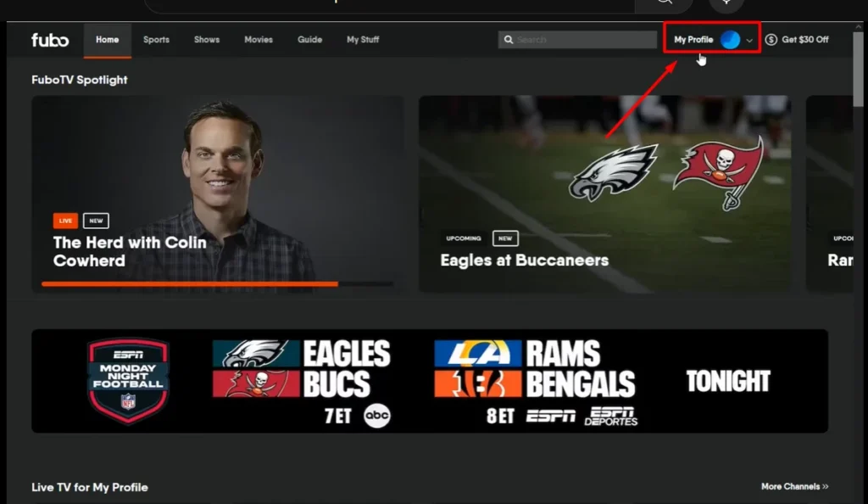The width and height of the screenshot is (868, 504).
Task: Open the Home tab
Action: click(108, 40)
